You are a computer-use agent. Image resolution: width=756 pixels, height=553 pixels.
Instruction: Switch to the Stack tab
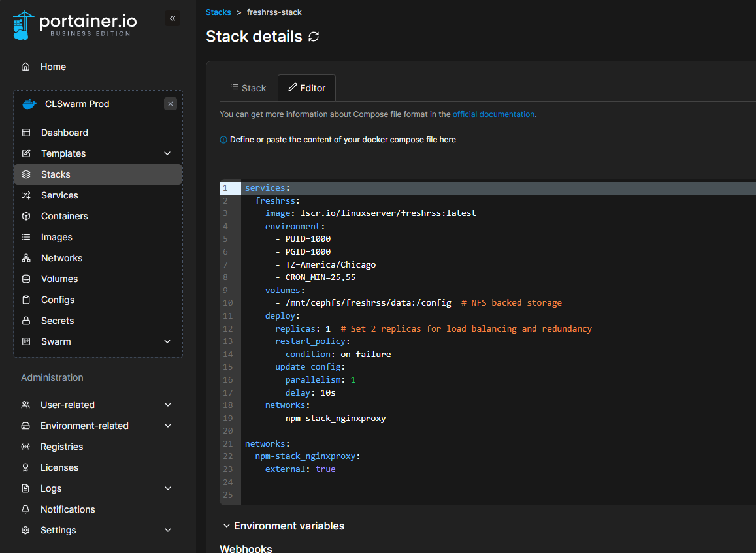(x=248, y=88)
